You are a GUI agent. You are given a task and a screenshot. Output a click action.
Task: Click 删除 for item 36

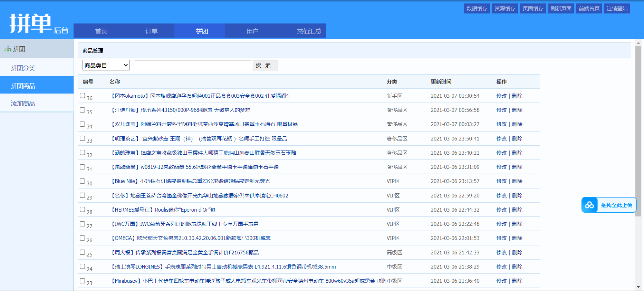coord(517,96)
